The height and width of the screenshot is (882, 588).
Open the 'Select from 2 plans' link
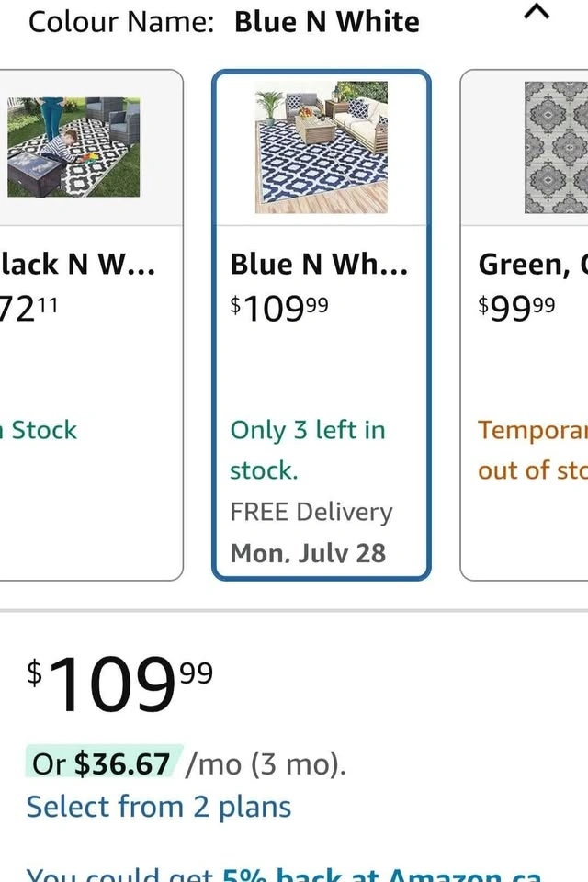158,807
